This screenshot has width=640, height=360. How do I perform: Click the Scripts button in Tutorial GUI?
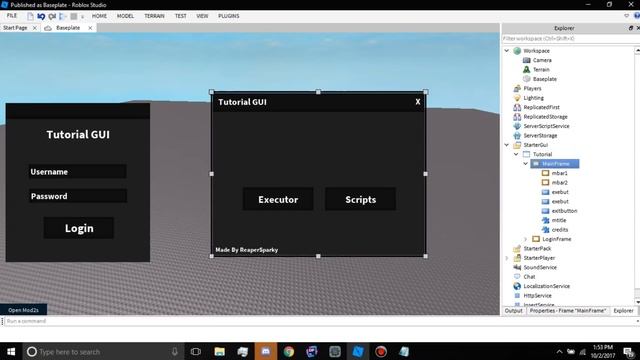pyautogui.click(x=360, y=199)
